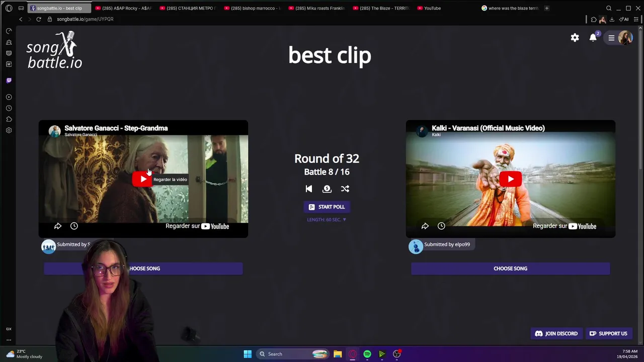644x362 pixels.
Task: Switch to Miku roasts Franklin tab
Action: click(x=317, y=8)
